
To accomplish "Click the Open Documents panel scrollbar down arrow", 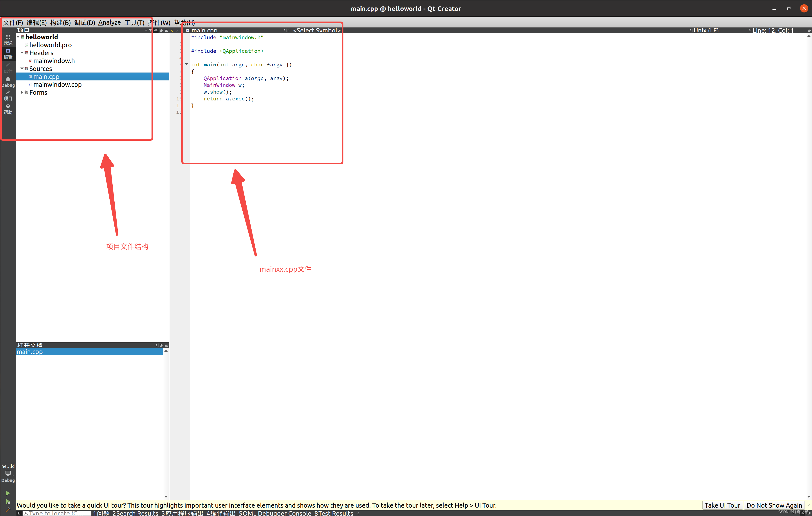I will [x=166, y=496].
